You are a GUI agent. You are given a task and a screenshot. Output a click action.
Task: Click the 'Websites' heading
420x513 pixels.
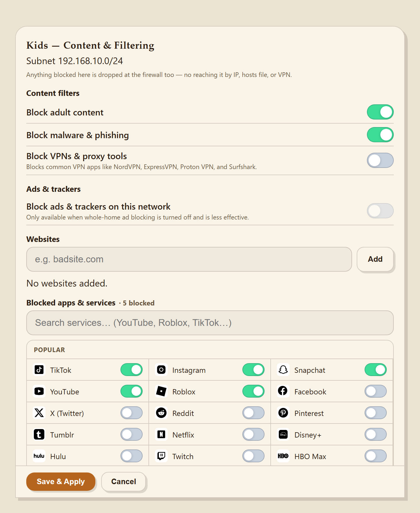(x=43, y=239)
